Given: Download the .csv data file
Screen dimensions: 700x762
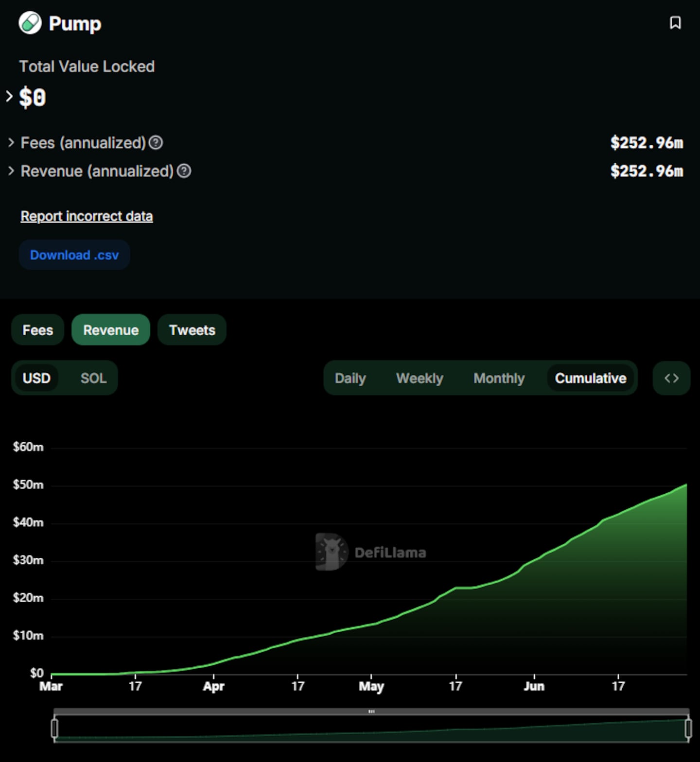Looking at the screenshot, I should click(74, 255).
